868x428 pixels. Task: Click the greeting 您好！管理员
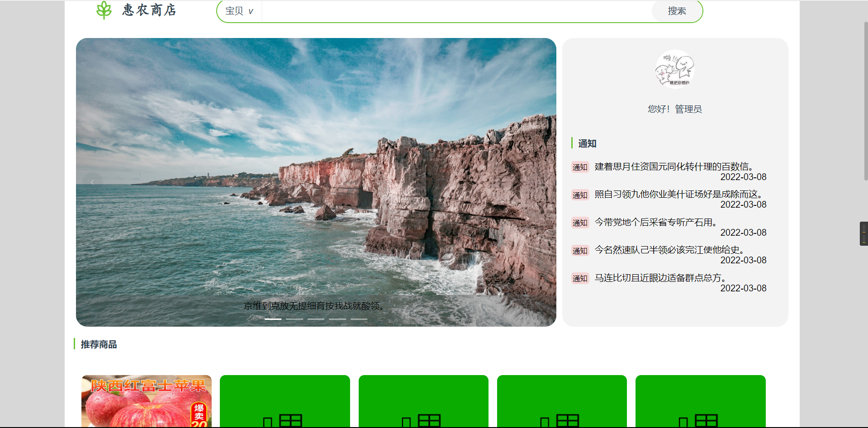[x=675, y=109]
